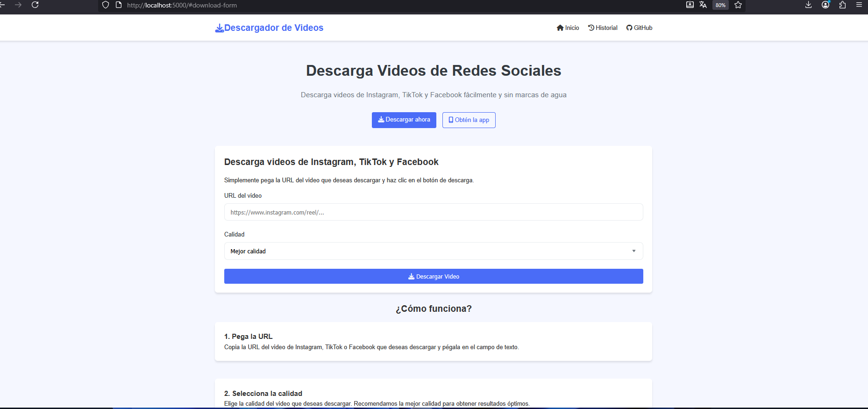Open the shield tracking protection icon
This screenshot has width=868, height=409.
click(106, 5)
